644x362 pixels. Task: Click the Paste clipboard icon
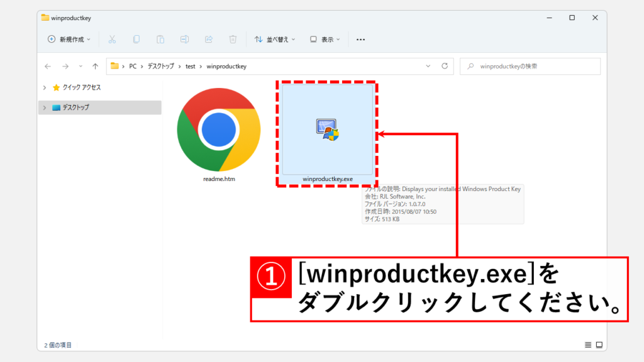pos(160,40)
